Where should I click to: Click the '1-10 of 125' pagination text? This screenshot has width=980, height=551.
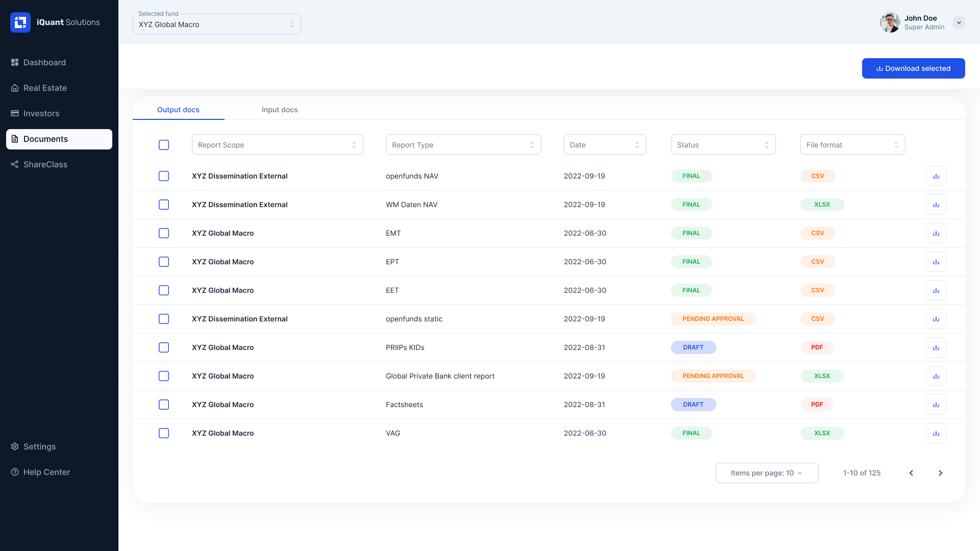[862, 473]
